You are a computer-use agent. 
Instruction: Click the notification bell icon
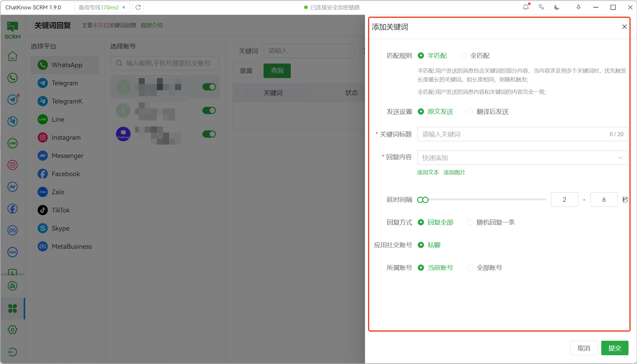[x=526, y=7]
